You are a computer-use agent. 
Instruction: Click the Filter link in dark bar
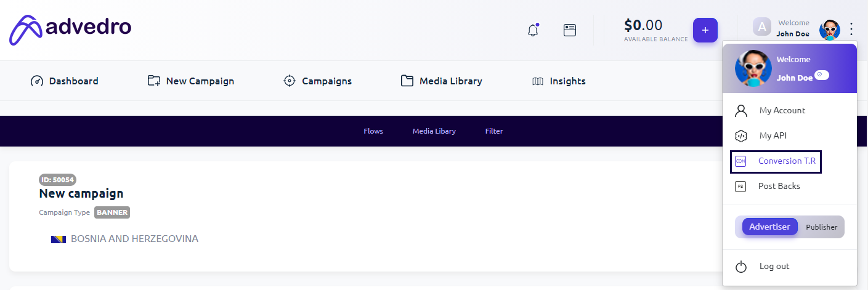494,131
